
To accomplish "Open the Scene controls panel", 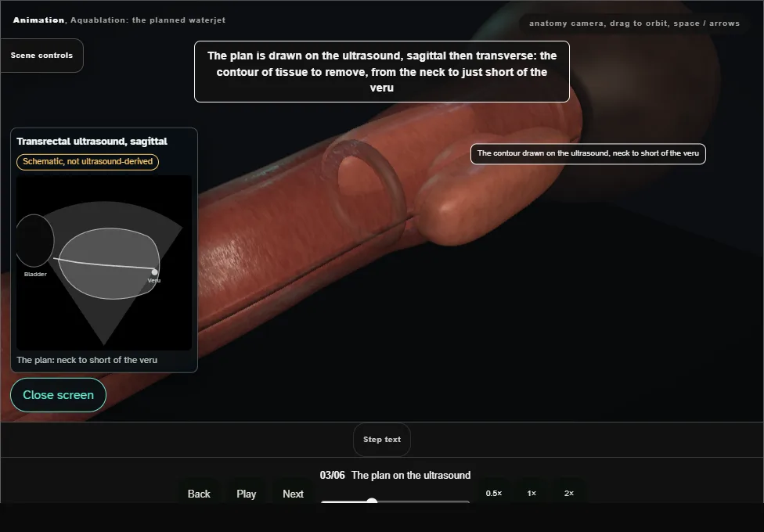I will click(x=42, y=56).
